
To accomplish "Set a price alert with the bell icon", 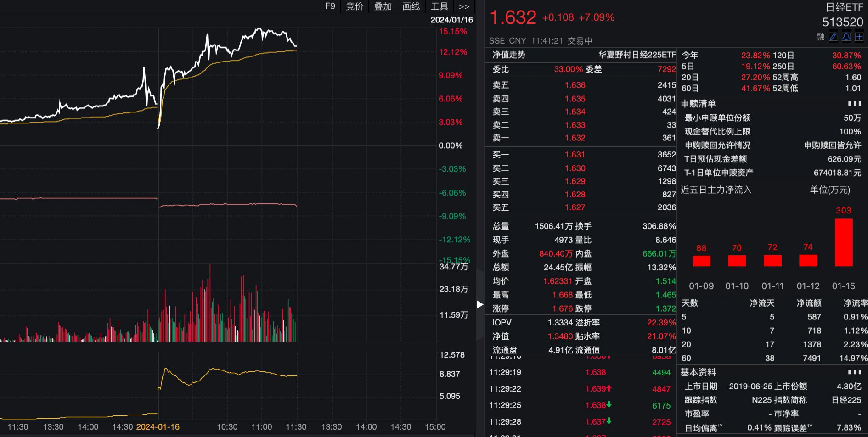I will coord(846,37).
